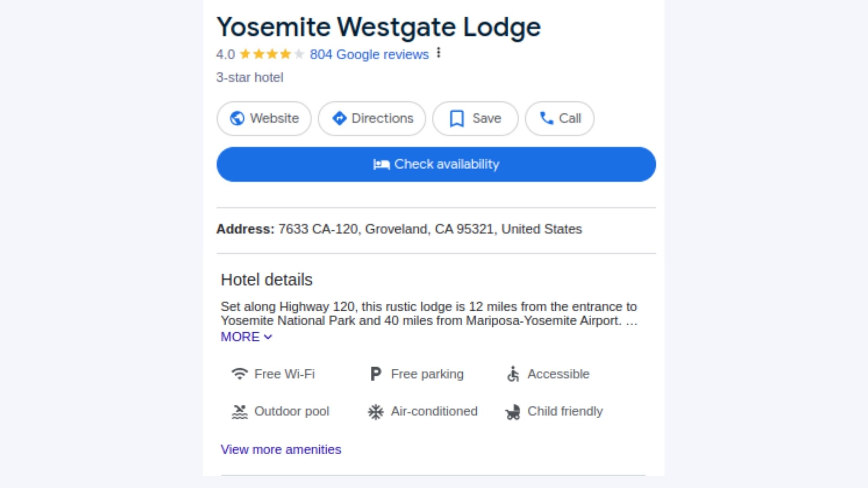Image resolution: width=868 pixels, height=488 pixels.
Task: Expand hotel description with MORE
Action: 246,337
